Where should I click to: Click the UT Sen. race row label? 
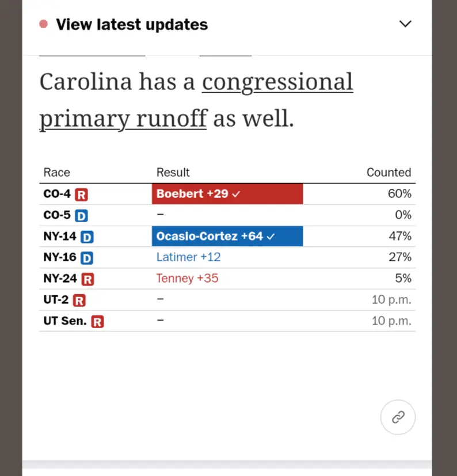point(64,321)
